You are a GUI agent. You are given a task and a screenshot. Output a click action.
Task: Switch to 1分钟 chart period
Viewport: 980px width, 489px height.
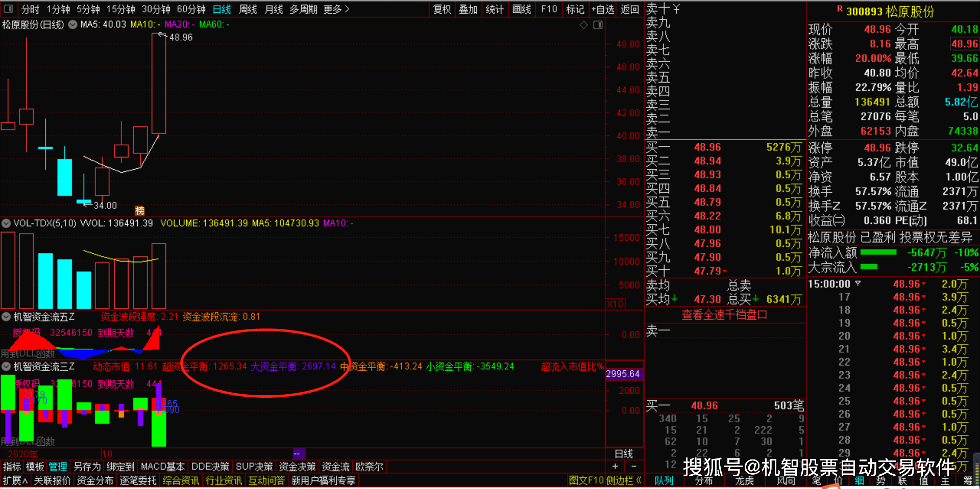58,9
